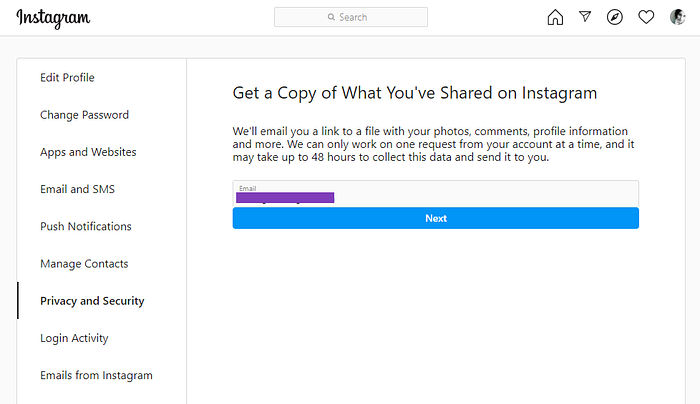Open Push Notifications settings

tap(86, 226)
